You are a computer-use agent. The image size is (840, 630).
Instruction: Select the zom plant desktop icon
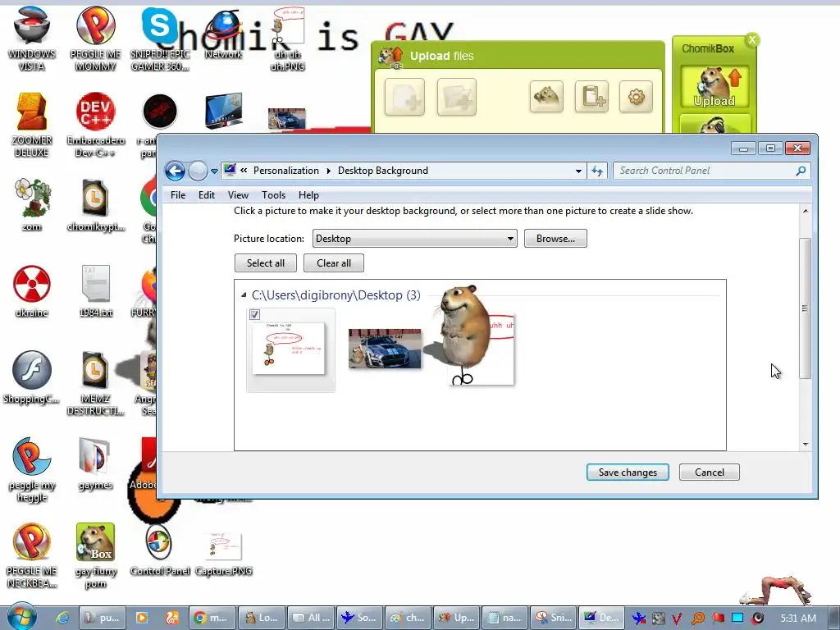pyautogui.click(x=32, y=204)
